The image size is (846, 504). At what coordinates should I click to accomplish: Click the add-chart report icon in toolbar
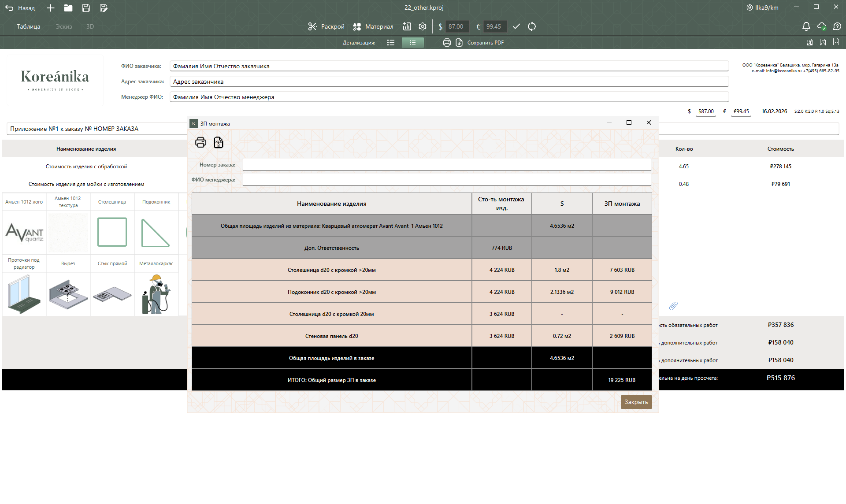407,26
